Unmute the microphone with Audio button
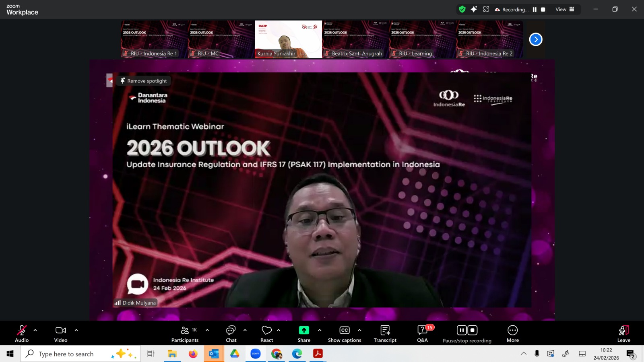This screenshot has height=362, width=644. (x=22, y=333)
